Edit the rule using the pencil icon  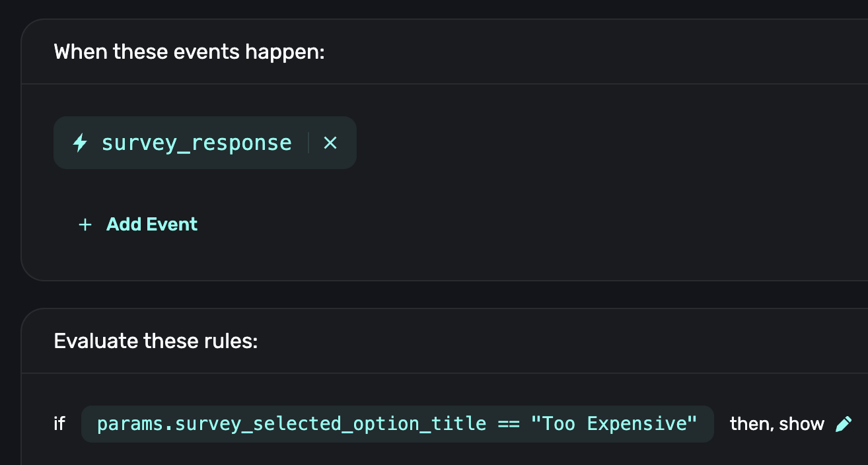(844, 424)
